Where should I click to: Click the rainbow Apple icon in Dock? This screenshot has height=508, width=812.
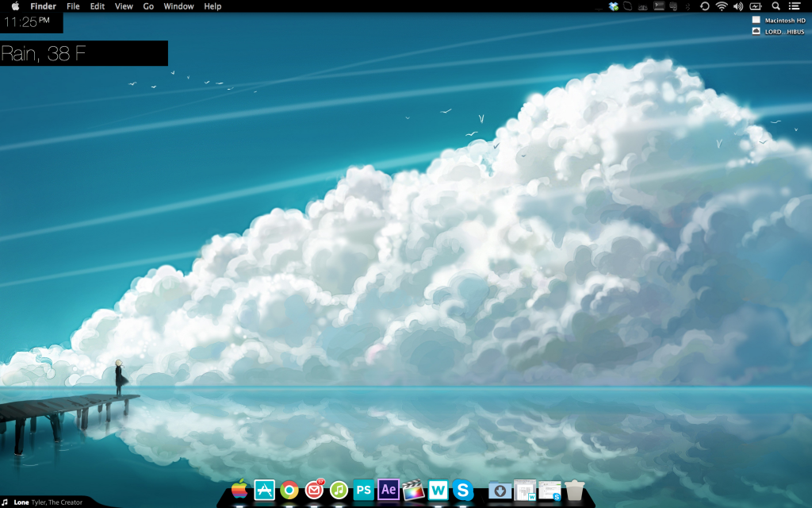239,489
